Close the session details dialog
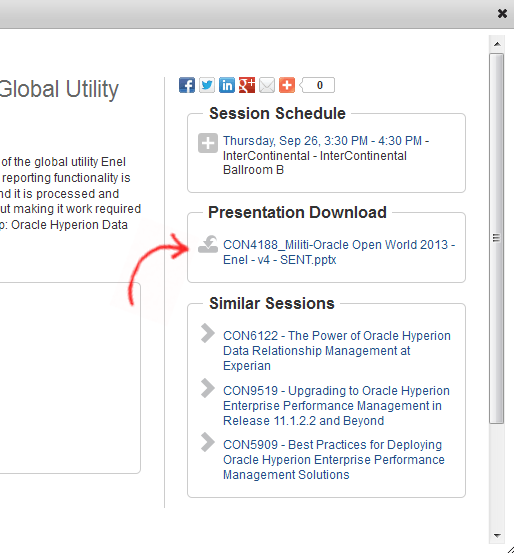514x553 pixels. pyautogui.click(x=502, y=13)
